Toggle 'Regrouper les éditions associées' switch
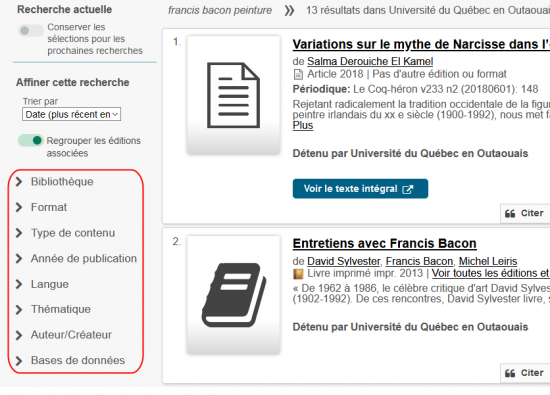Viewport: 550px width, 395px height. pyautogui.click(x=31, y=141)
